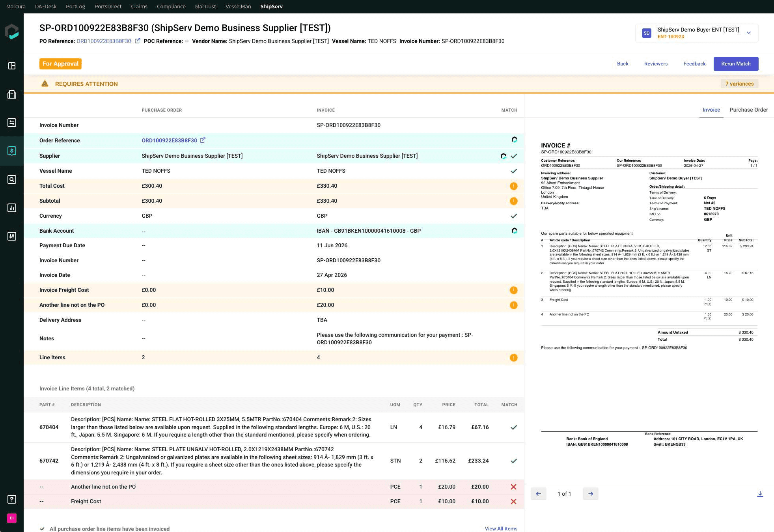
Task: Click the orange variance icon for Line Items
Action: point(513,358)
